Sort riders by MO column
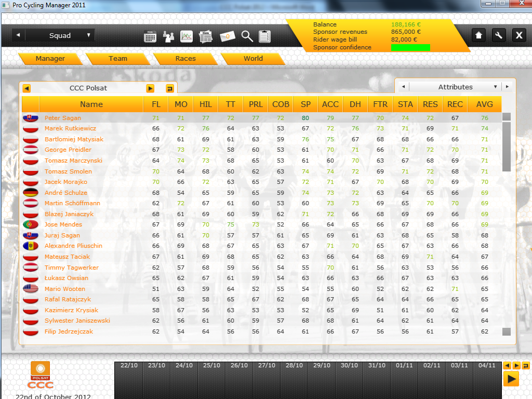This screenshot has height=399, width=532. coord(181,104)
